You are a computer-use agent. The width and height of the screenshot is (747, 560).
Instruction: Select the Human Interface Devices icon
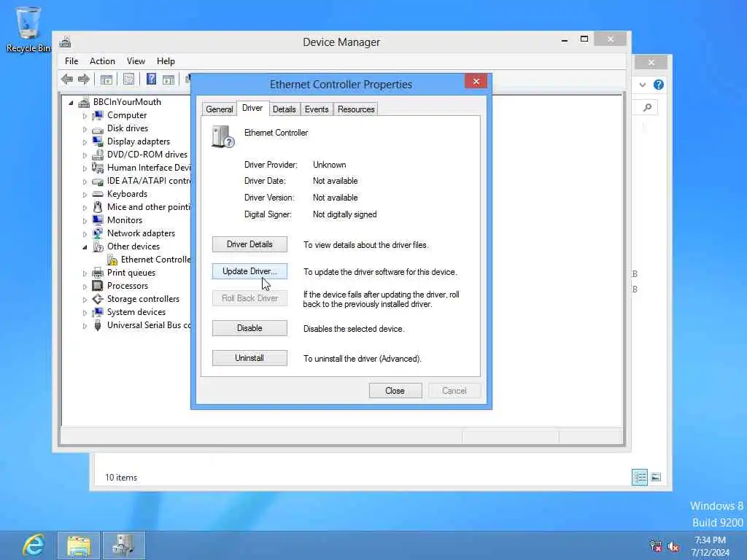point(98,168)
